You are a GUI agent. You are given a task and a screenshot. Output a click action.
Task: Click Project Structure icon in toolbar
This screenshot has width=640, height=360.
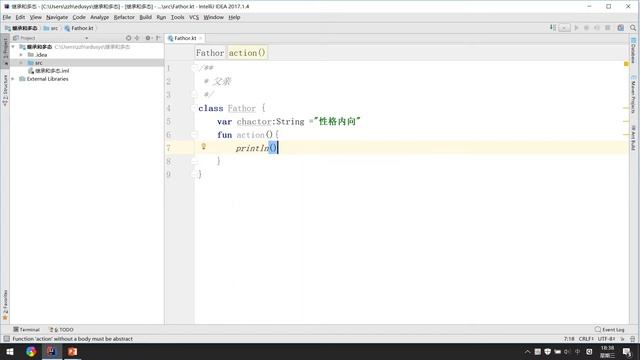pyautogui.click(x=620, y=28)
